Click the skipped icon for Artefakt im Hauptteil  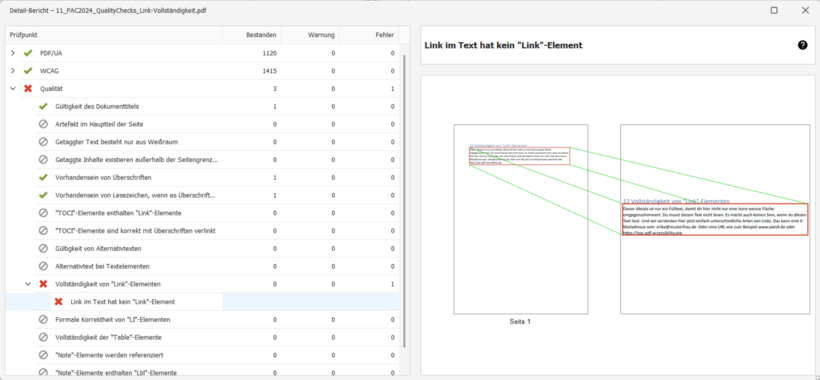(x=43, y=124)
